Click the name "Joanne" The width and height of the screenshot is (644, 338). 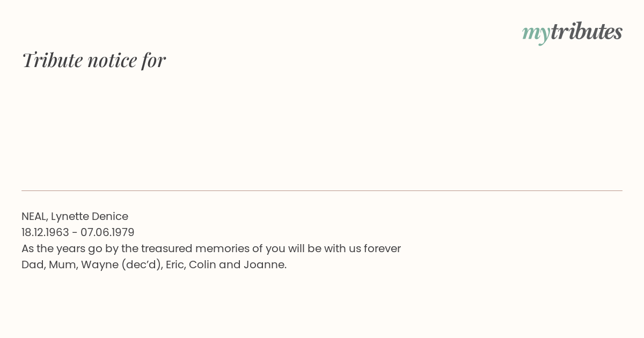264,264
